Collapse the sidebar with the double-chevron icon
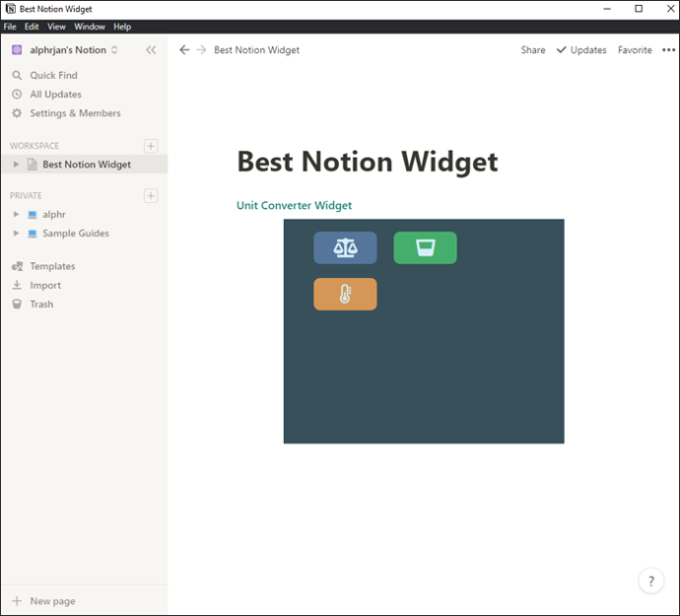 click(x=151, y=50)
